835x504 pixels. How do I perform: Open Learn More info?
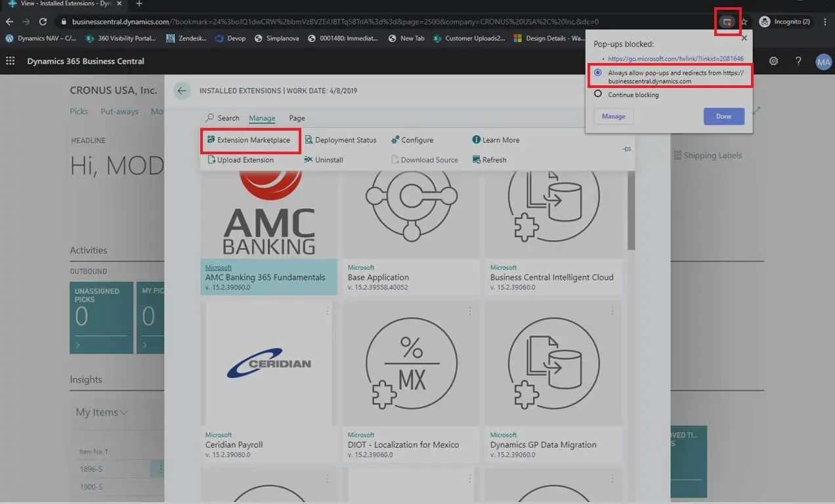click(x=496, y=140)
